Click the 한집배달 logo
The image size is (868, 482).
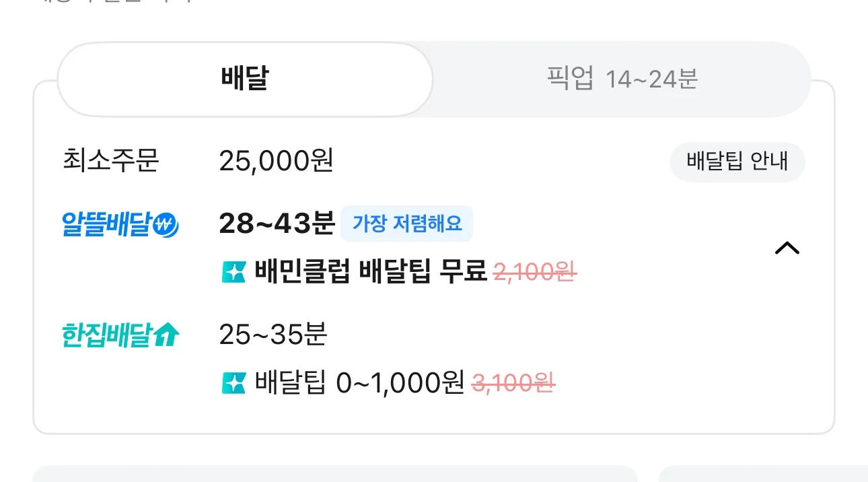(120, 335)
